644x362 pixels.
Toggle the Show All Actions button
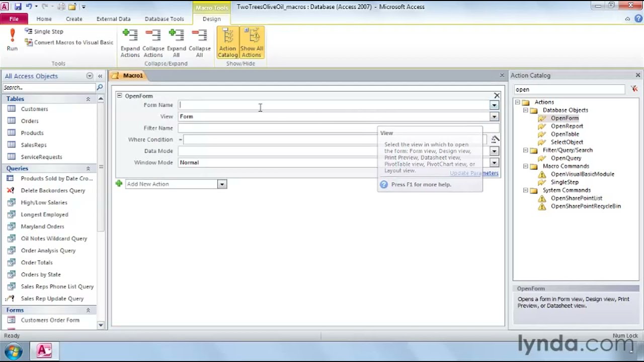(252, 43)
